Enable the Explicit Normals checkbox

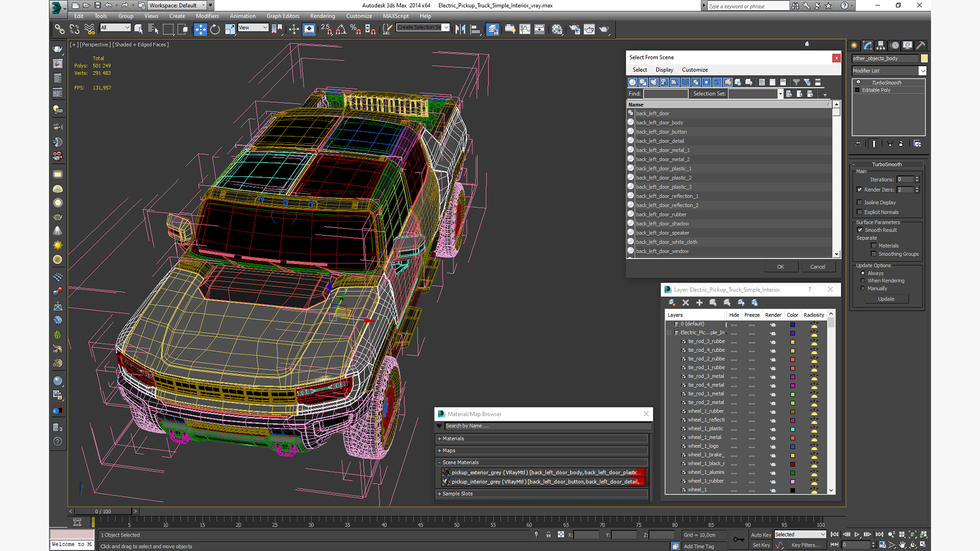point(860,212)
